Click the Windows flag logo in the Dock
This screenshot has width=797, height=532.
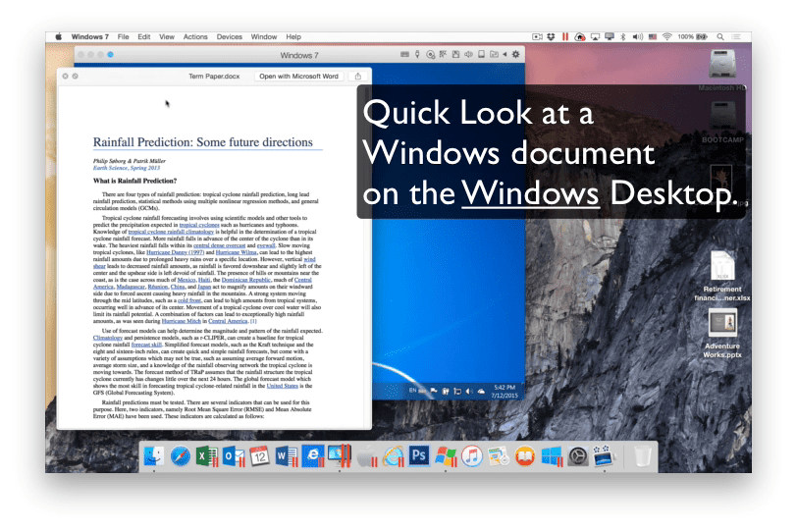click(x=446, y=455)
